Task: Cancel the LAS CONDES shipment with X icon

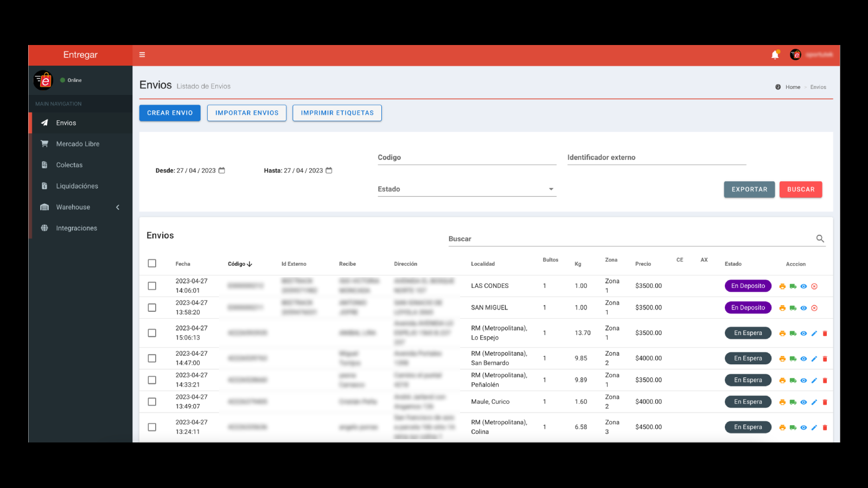Action: coord(814,286)
